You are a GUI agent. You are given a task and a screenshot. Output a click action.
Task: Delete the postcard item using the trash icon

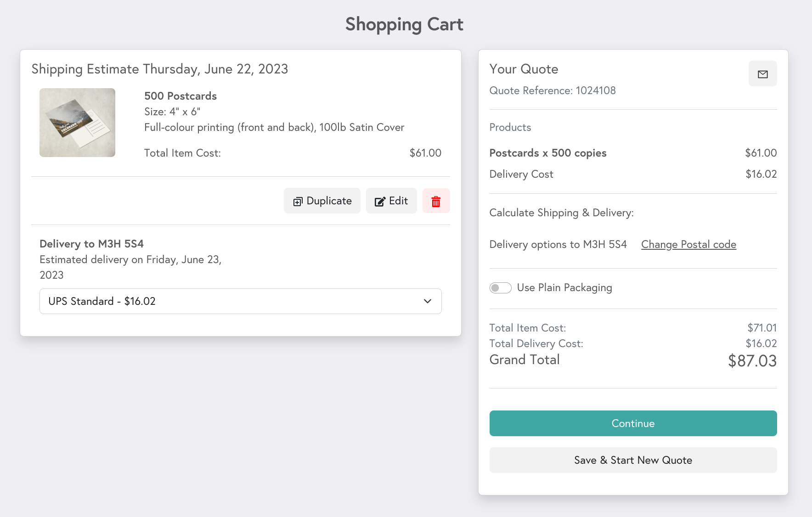tap(436, 201)
